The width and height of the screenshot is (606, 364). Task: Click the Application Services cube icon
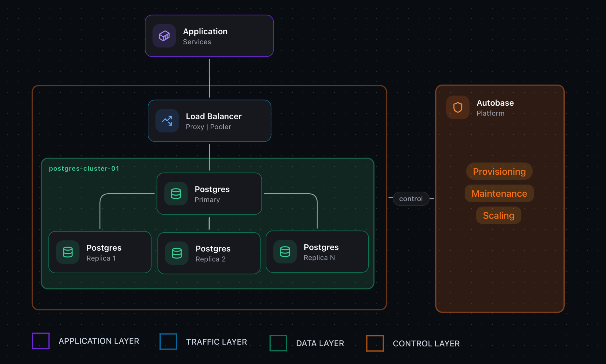[x=164, y=36]
